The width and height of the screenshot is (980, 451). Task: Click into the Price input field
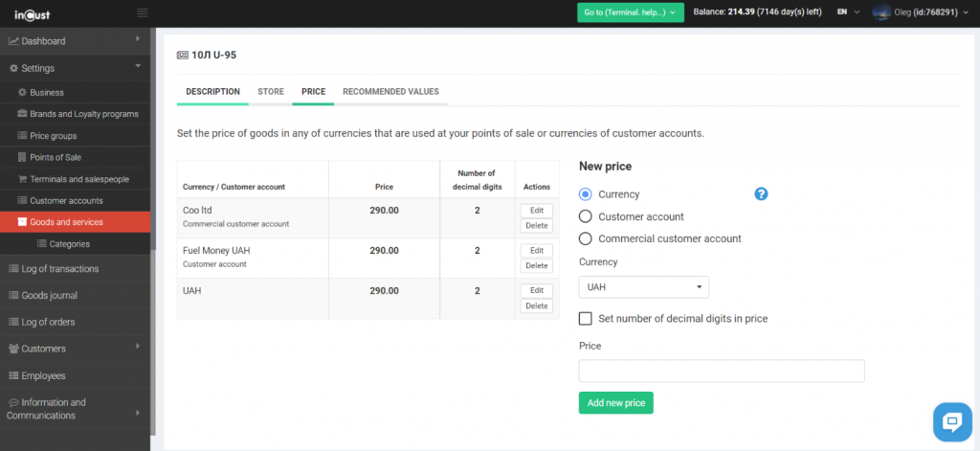721,371
